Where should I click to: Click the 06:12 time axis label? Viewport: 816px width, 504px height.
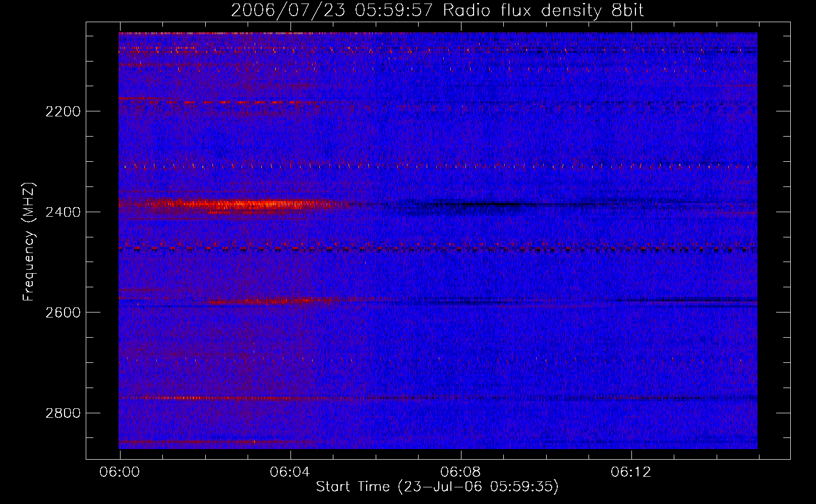pyautogui.click(x=631, y=472)
